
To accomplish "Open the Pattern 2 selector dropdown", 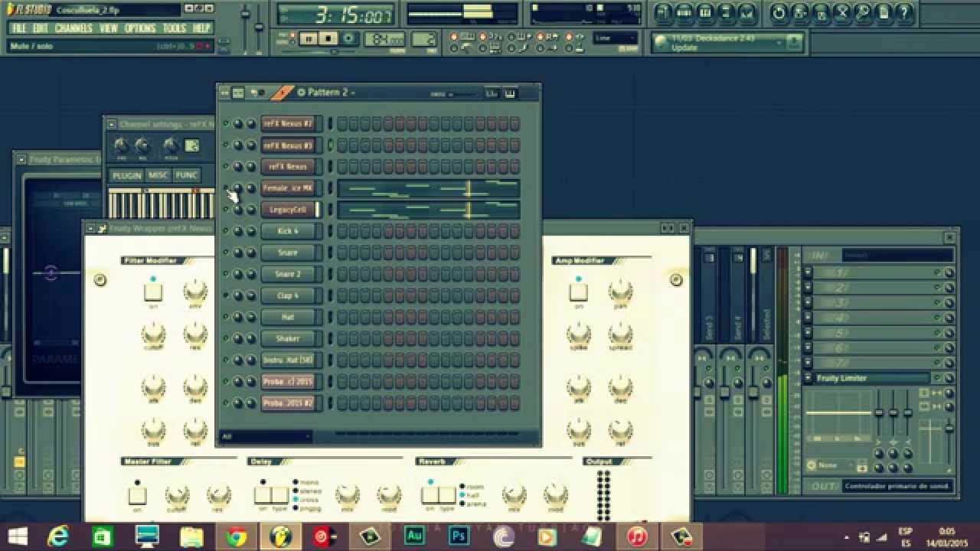I will (328, 93).
